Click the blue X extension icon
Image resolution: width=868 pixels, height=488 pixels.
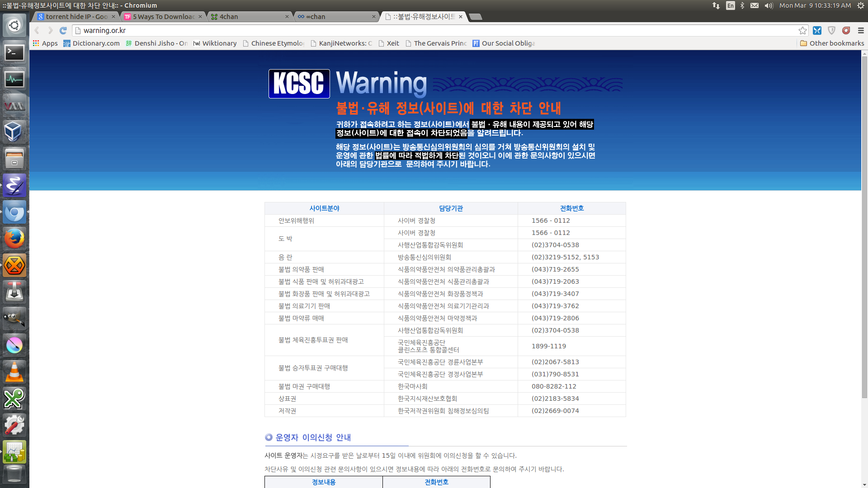click(817, 30)
